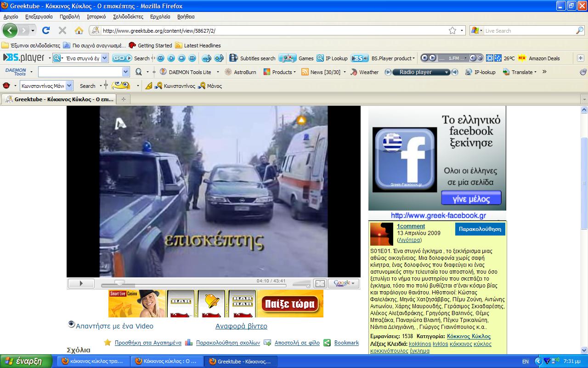Screen dimensions: 588x368
Task: Toggle fullscreen mode on the video player
Action: click(x=320, y=283)
